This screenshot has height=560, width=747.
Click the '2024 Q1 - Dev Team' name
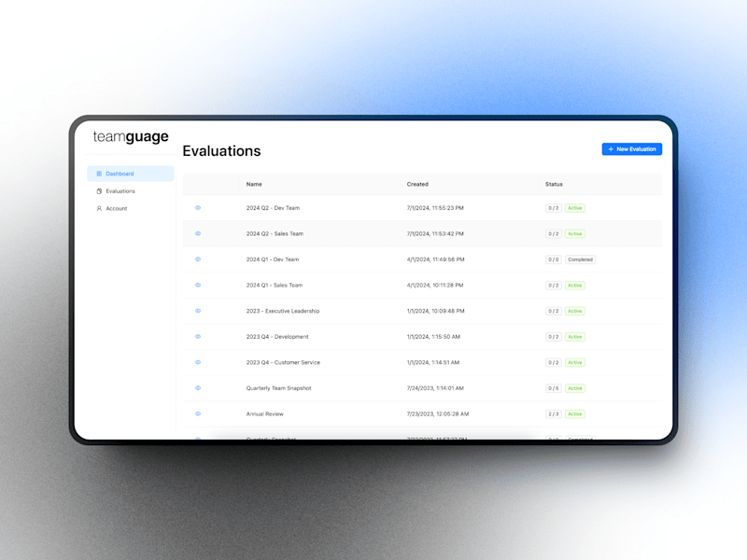pyautogui.click(x=273, y=259)
